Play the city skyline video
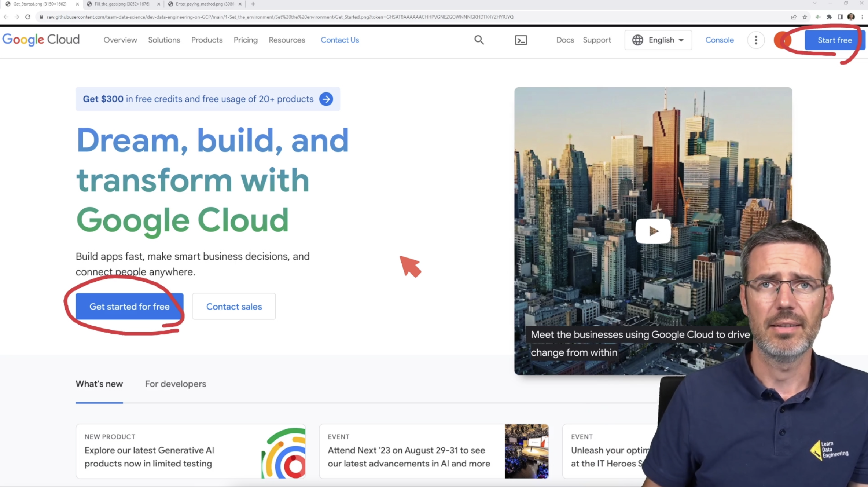Viewport: 868px width, 487px height. [x=653, y=231]
